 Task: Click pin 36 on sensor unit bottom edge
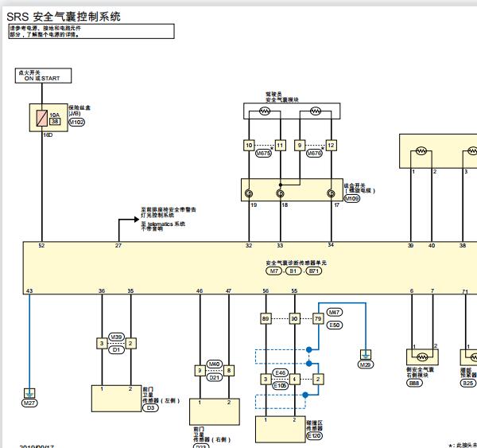[102, 291]
